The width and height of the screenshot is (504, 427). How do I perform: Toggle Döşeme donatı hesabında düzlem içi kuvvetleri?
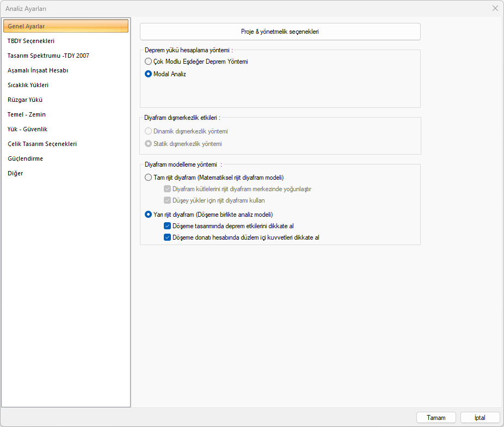point(168,237)
